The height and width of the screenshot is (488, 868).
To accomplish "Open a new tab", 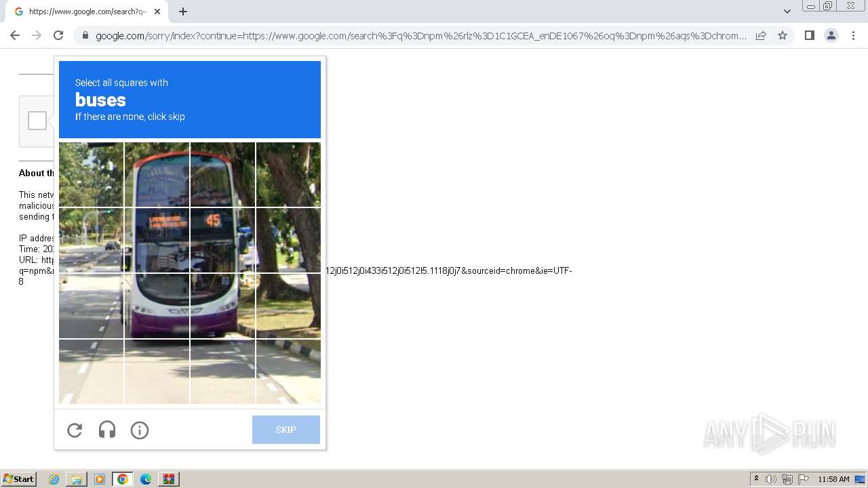I will pos(183,12).
